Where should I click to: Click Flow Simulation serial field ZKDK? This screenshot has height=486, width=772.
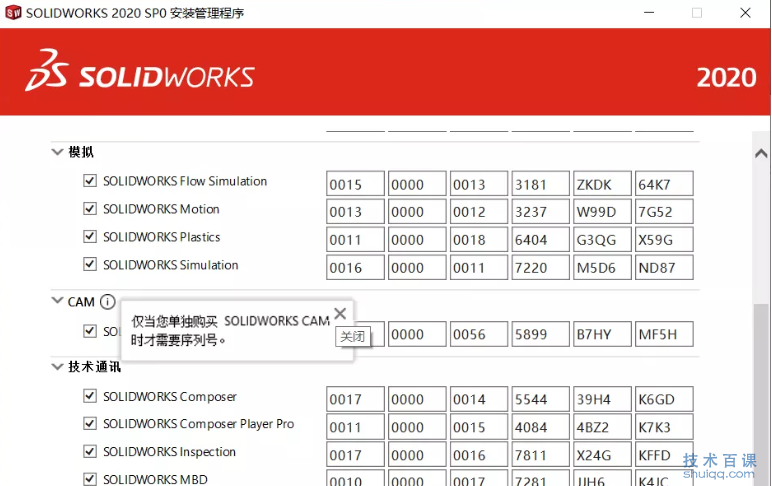click(602, 184)
